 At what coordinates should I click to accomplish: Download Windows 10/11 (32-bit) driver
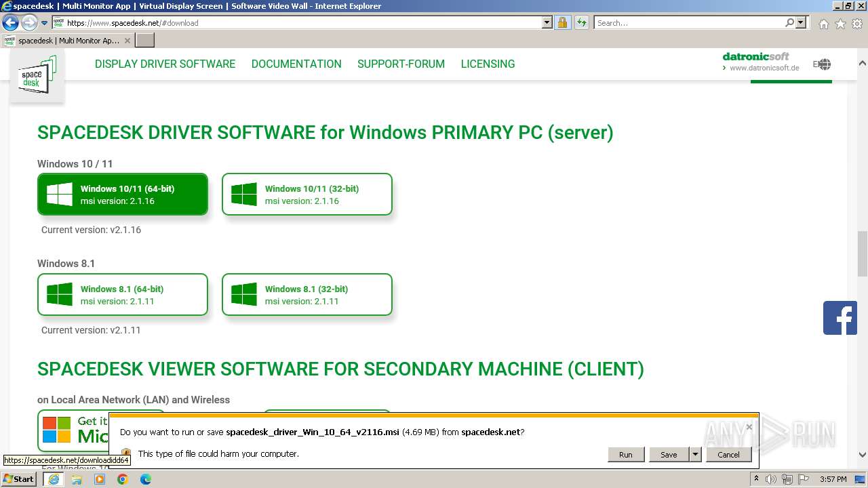[307, 195]
